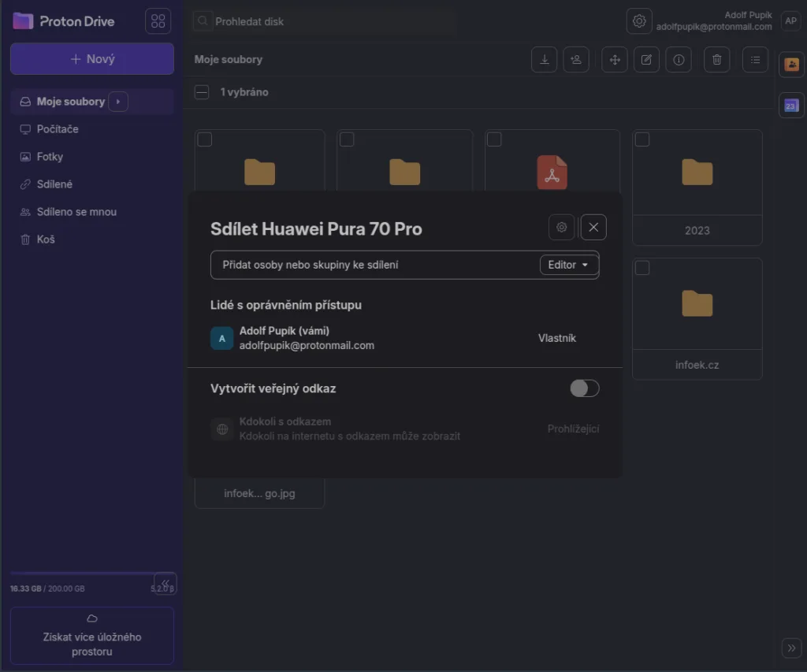Click the Adolf Pupík account name
This screenshot has height=672, width=807.
(x=749, y=15)
